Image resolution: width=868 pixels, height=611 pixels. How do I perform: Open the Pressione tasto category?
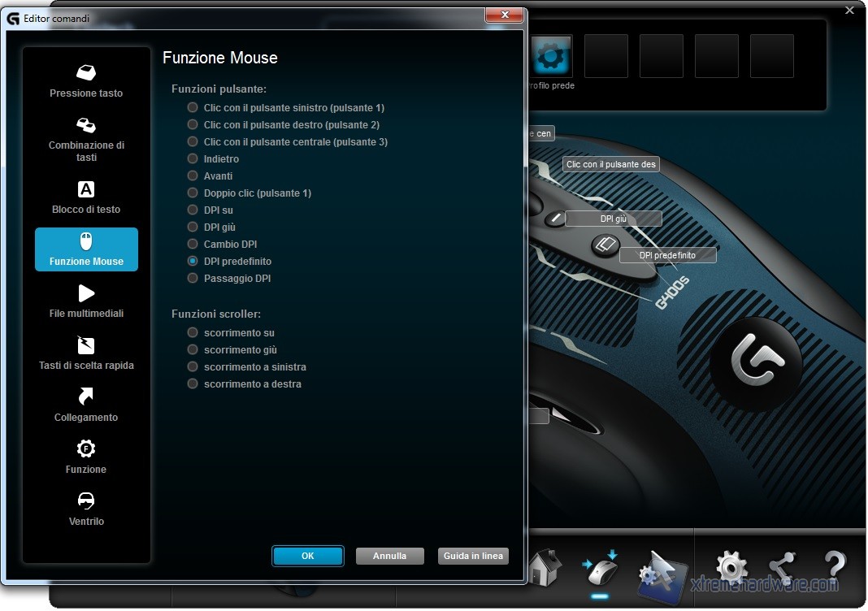tap(86, 81)
